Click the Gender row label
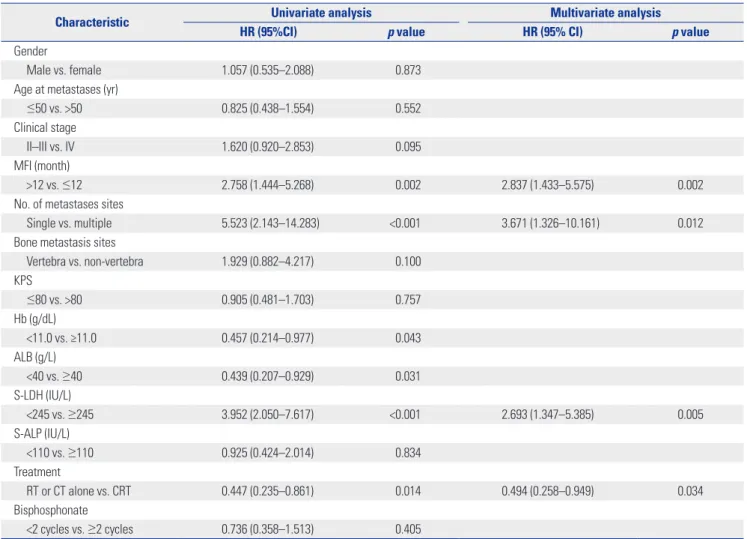Screen dimensions: 747x539 [30, 51]
